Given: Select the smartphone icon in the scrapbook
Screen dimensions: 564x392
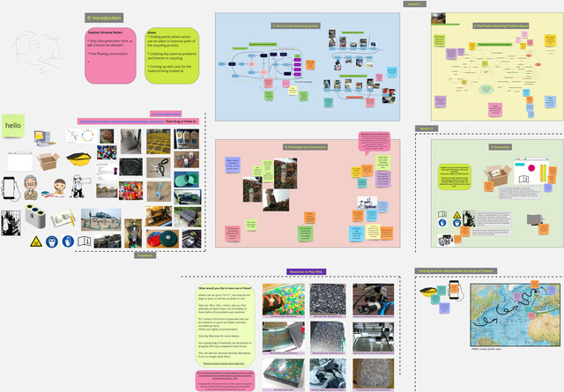Looking at the screenshot, I should tap(10, 188).
